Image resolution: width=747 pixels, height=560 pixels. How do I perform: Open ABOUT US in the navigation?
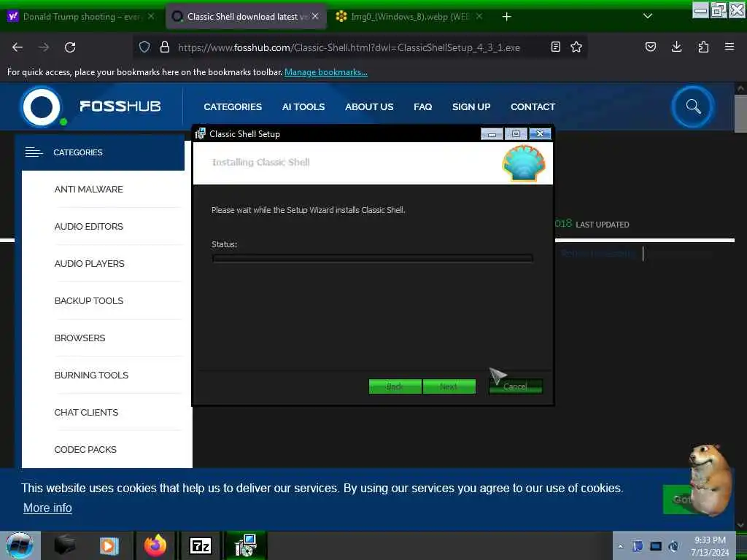(369, 106)
